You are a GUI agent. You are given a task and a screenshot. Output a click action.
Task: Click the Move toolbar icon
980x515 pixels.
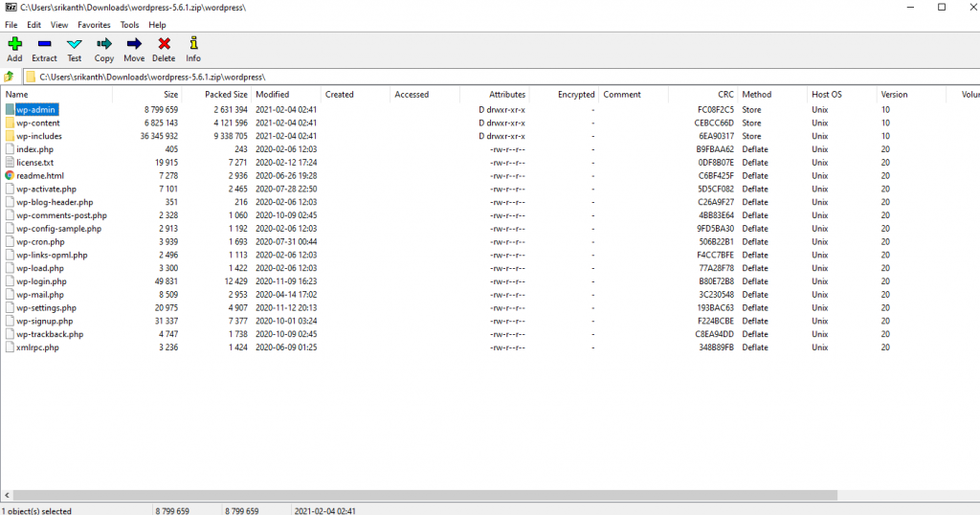pyautogui.click(x=134, y=44)
